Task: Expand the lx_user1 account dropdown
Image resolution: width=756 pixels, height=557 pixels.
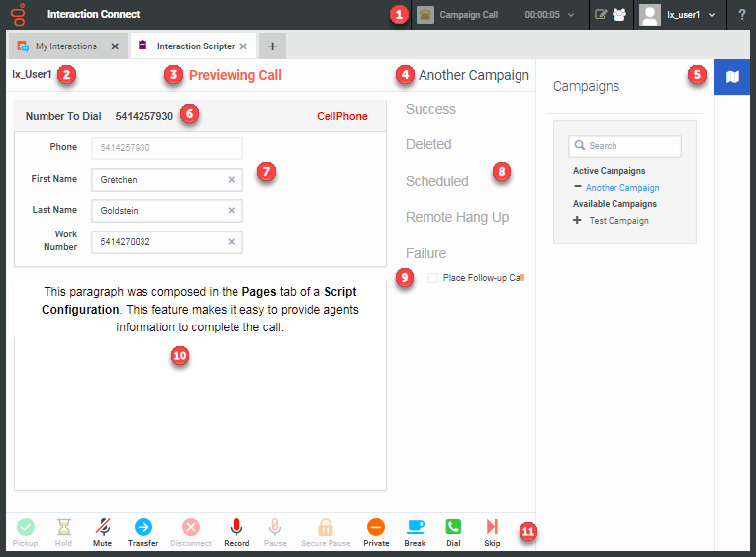Action: [712, 15]
